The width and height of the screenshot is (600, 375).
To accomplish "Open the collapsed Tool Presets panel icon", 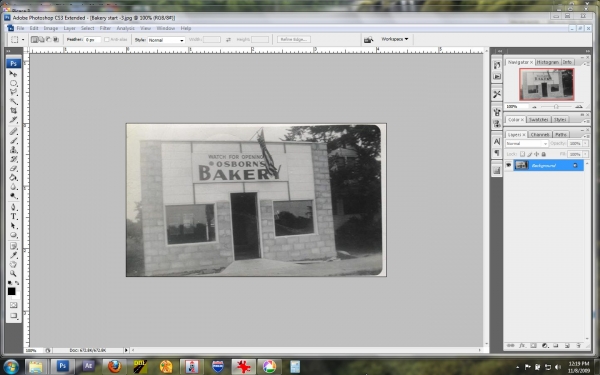I will pos(497,94).
